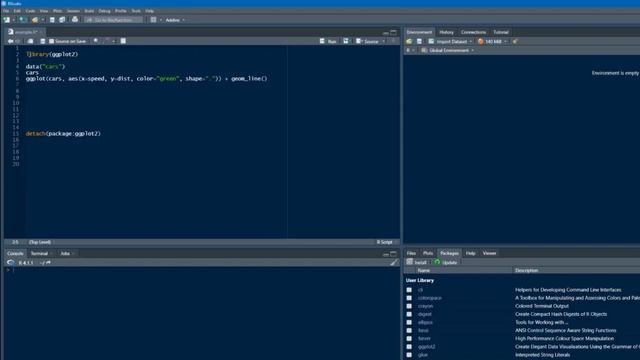640x360 pixels.
Task: Check the digest package checkbox
Action: pos(409,314)
